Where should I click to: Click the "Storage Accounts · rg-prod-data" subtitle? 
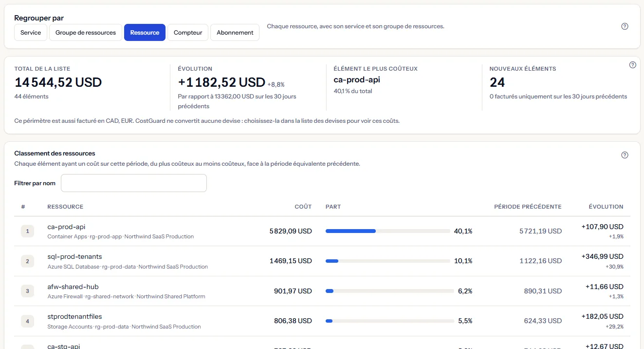[x=88, y=327]
